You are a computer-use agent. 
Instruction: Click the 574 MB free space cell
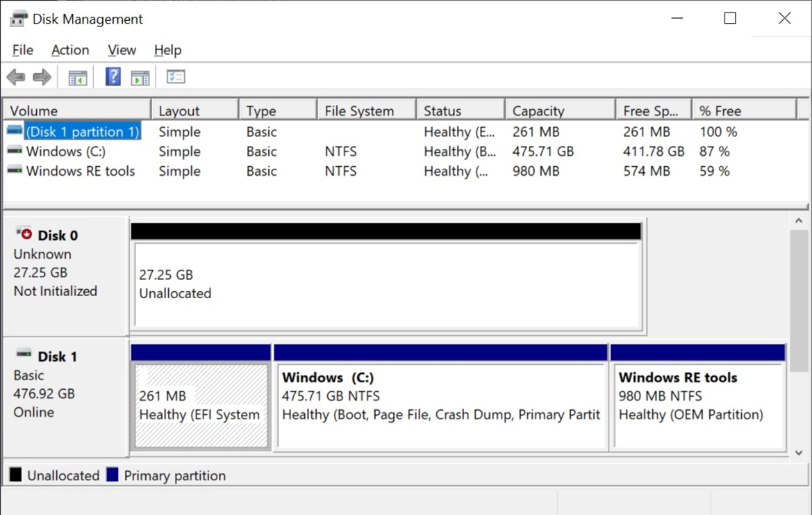pyautogui.click(x=647, y=171)
